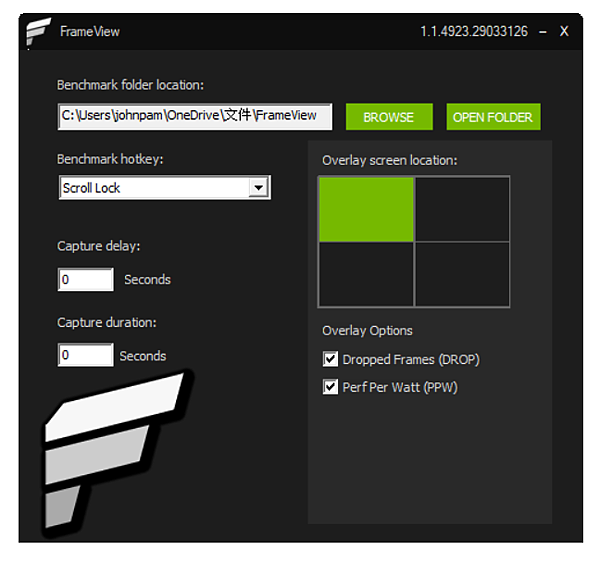The width and height of the screenshot is (600, 563).
Task: Toggle the Perf Per Watt (PPW) checkbox
Action: [x=330, y=387]
